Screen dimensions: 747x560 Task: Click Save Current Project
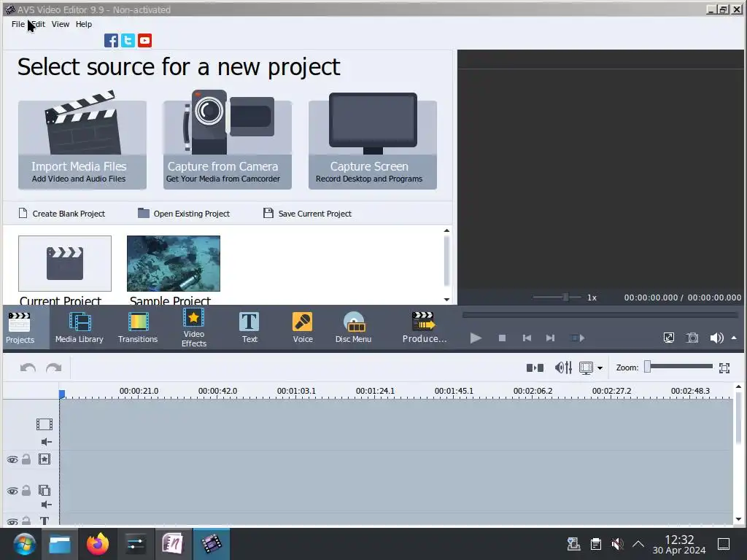pos(308,214)
